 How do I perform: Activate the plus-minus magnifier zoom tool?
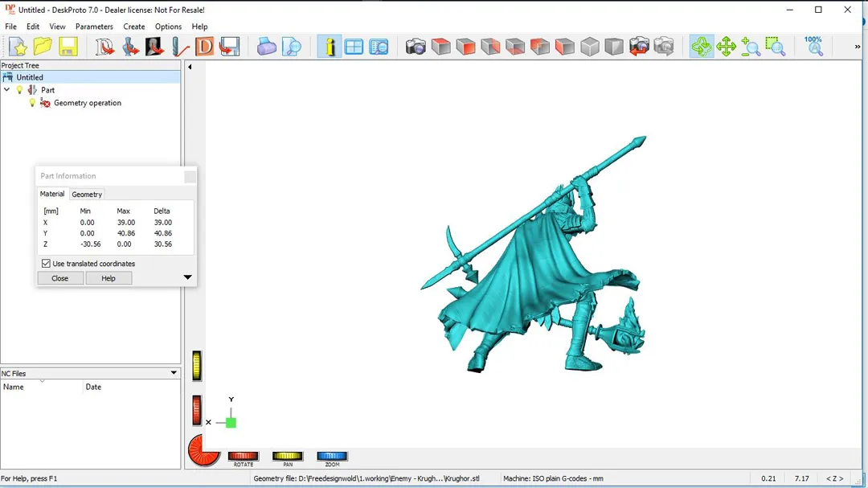point(751,47)
